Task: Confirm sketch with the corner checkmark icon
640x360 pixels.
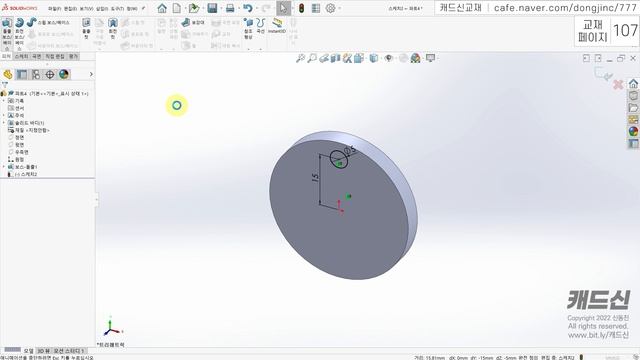Action: (x=603, y=74)
